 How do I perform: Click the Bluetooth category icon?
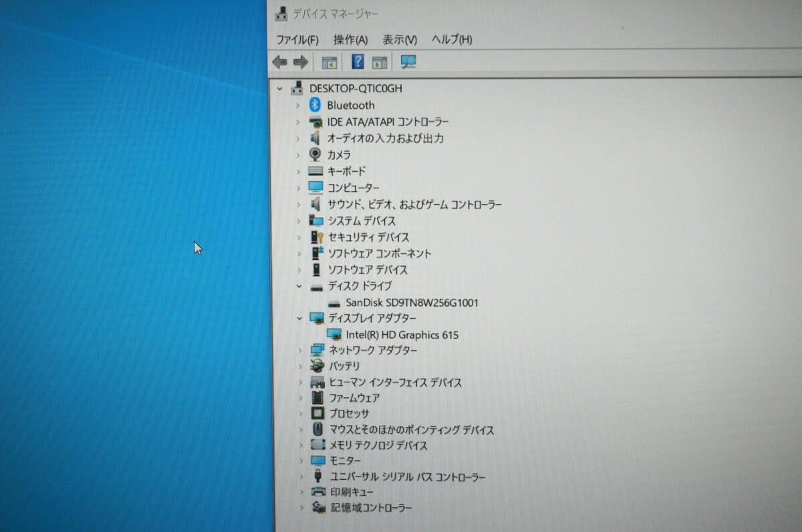(315, 105)
